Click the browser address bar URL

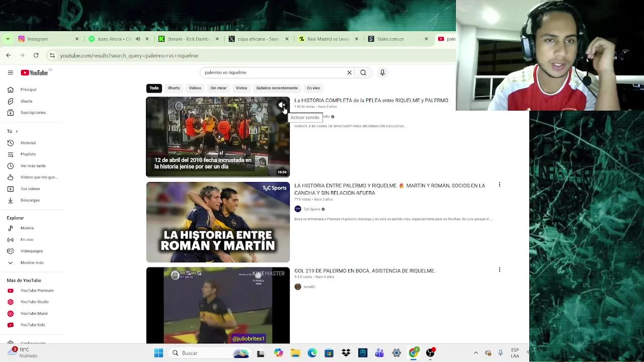[129, 56]
